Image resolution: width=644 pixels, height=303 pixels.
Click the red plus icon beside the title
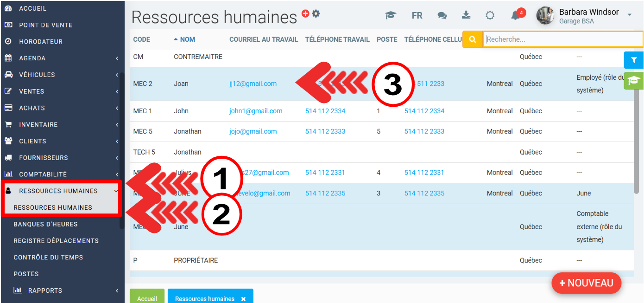305,13
